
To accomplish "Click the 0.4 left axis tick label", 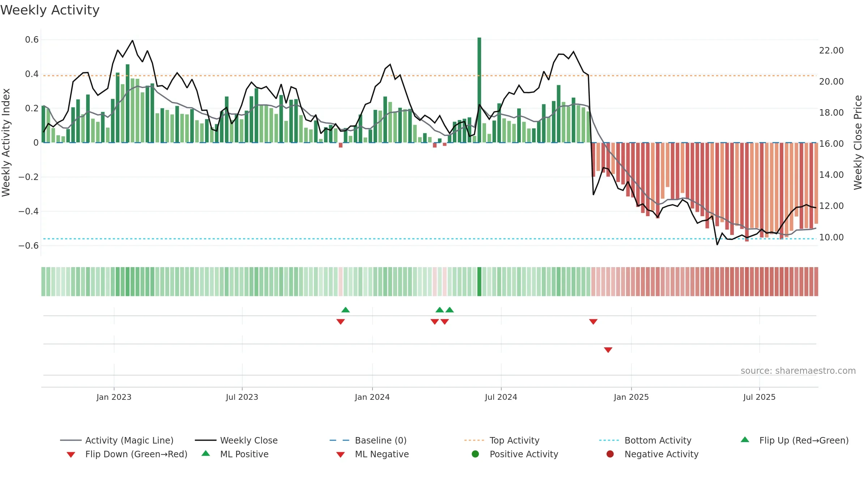I will point(32,74).
